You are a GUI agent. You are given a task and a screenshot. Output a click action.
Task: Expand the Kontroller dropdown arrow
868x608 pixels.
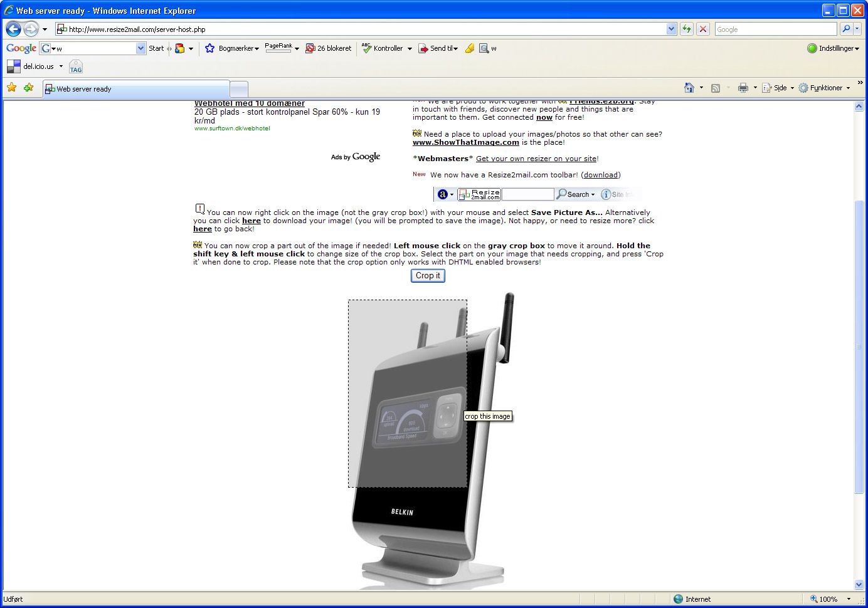(x=410, y=48)
